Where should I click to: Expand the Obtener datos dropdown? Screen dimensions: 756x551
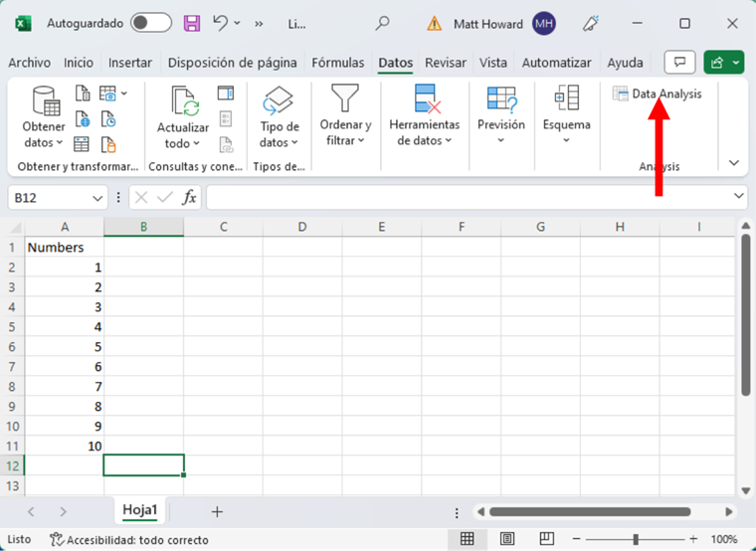(44, 134)
